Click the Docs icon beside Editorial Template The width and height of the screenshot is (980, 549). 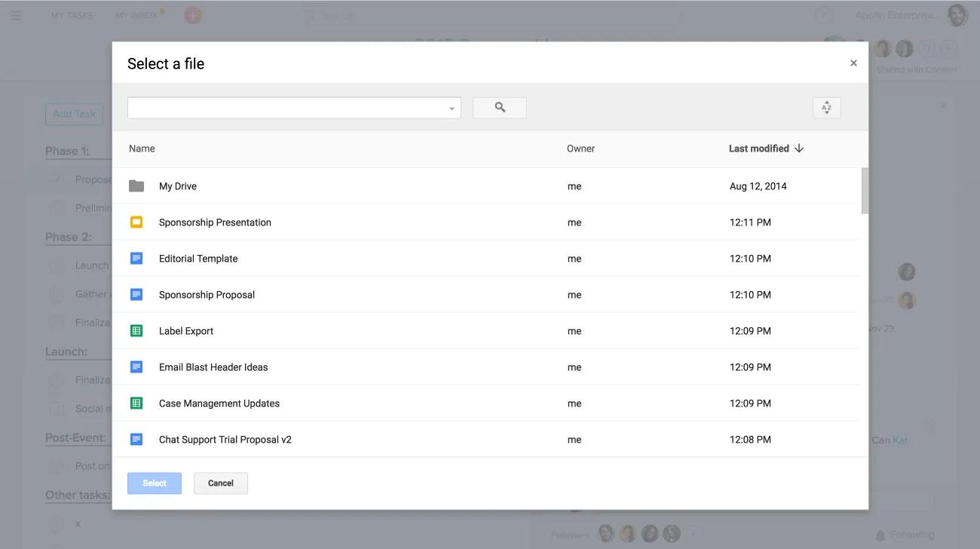coord(138,258)
